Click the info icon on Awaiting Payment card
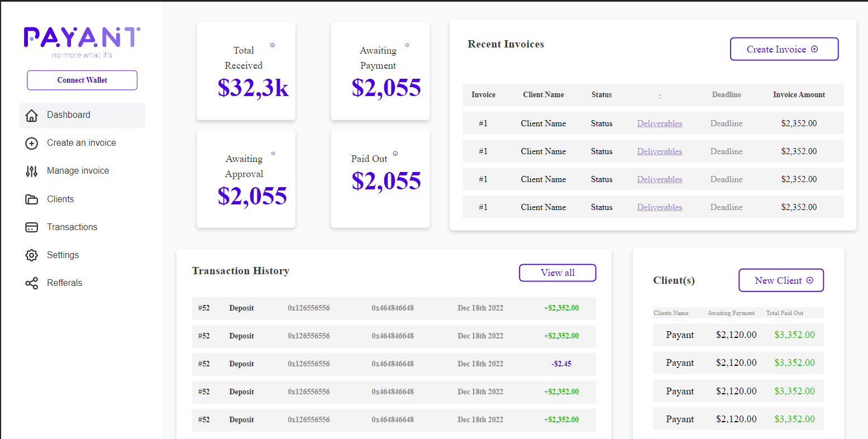The height and width of the screenshot is (439, 868). (x=407, y=45)
